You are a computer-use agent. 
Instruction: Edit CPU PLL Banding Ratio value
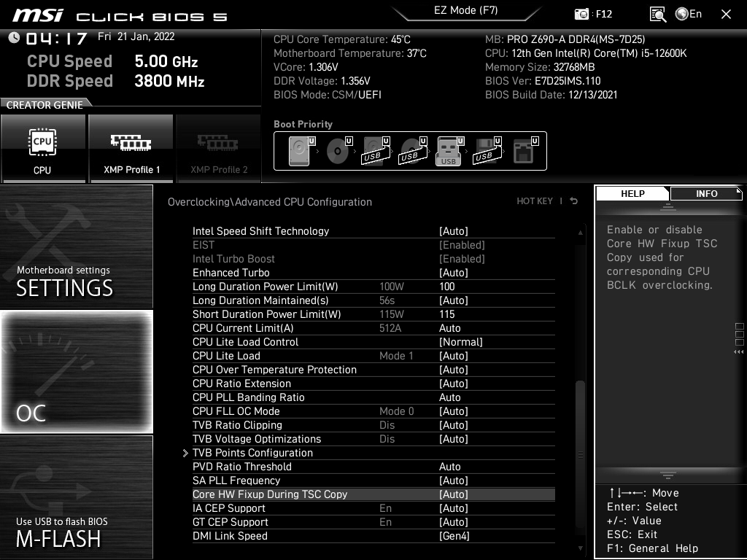449,397
